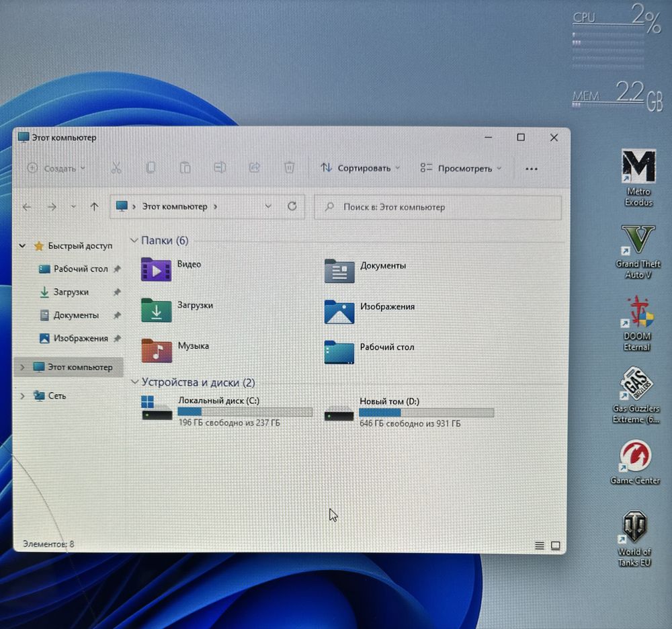
Task: Click the C: drive usage bar
Action: [245, 412]
